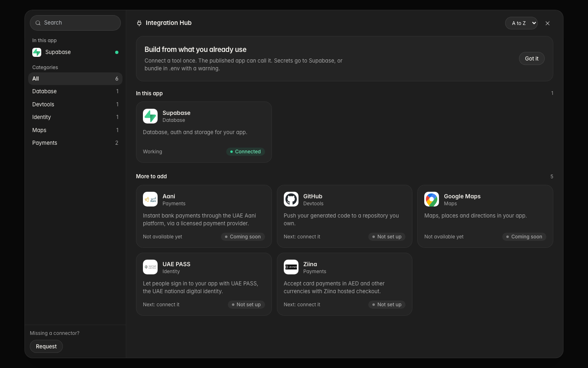Click the GitHub octocat icon
The image size is (588, 368).
point(291,199)
